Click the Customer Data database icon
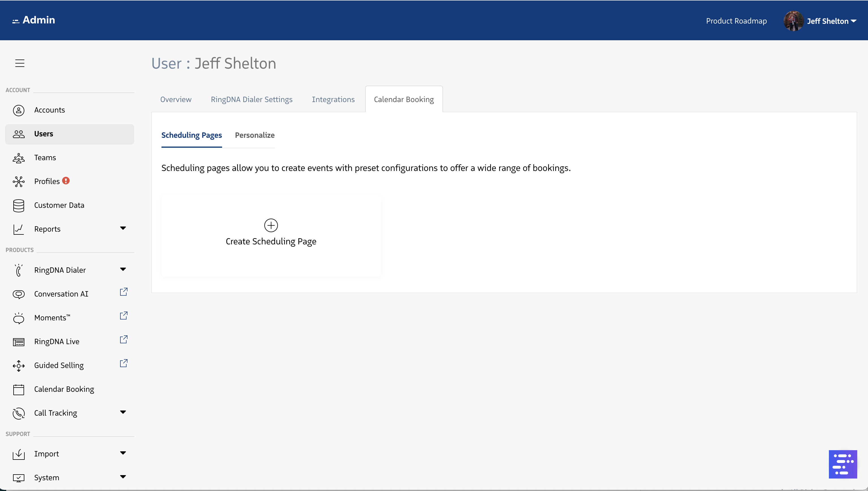 point(18,205)
